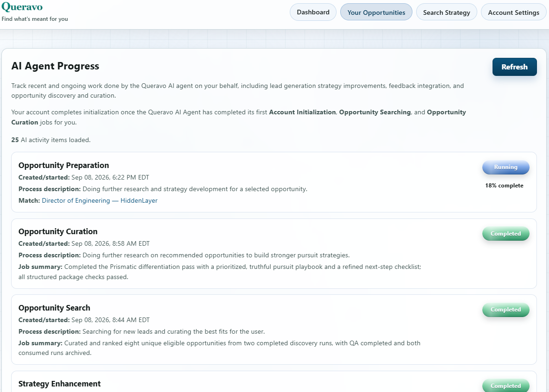Image resolution: width=549 pixels, height=392 pixels.
Task: Select the Opportunity Search heading
Action: click(54, 308)
